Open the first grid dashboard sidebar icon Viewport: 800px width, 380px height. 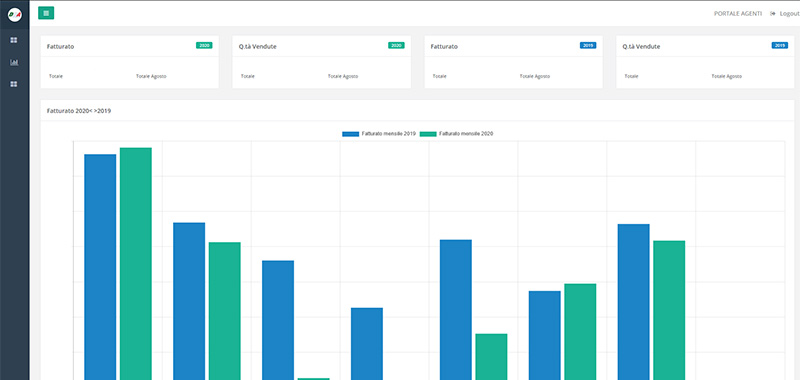pyautogui.click(x=14, y=40)
